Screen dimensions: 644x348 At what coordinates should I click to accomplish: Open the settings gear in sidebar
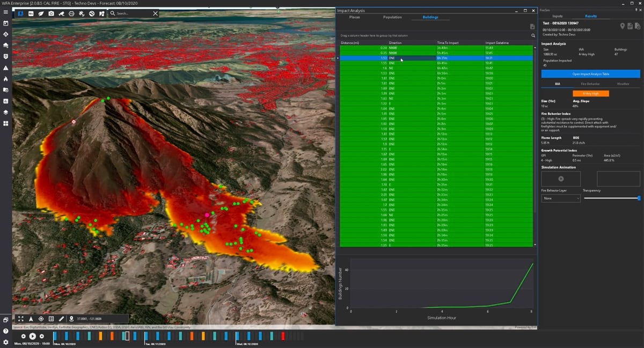[5, 342]
